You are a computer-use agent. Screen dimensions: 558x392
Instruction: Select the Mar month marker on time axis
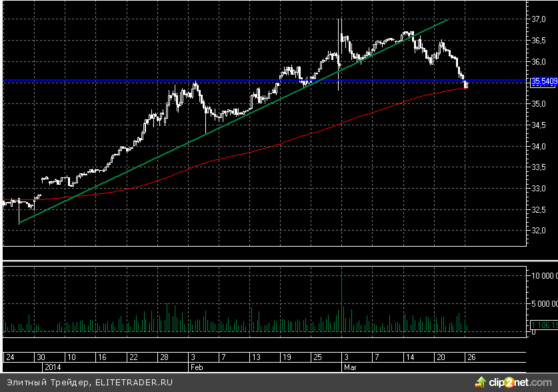349,367
